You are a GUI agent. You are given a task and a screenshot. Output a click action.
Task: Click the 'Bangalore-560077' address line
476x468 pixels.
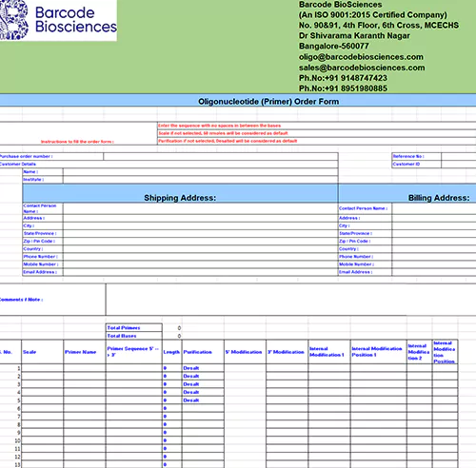pyautogui.click(x=334, y=47)
